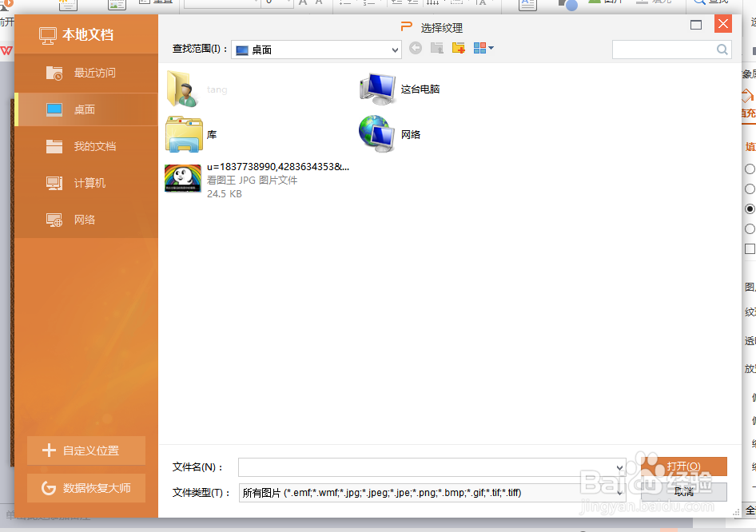Click the search magnifier icon

coord(722,50)
